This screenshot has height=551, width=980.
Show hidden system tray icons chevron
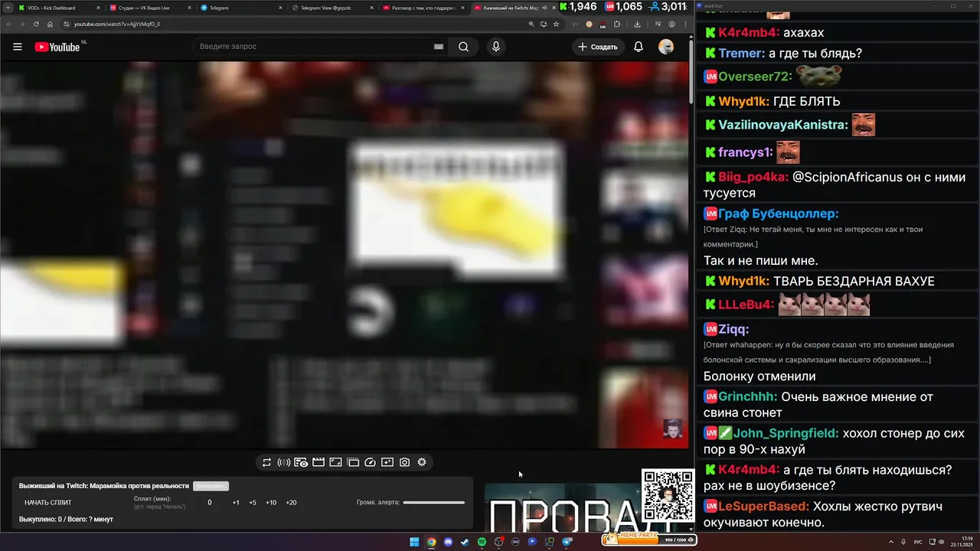coord(890,542)
